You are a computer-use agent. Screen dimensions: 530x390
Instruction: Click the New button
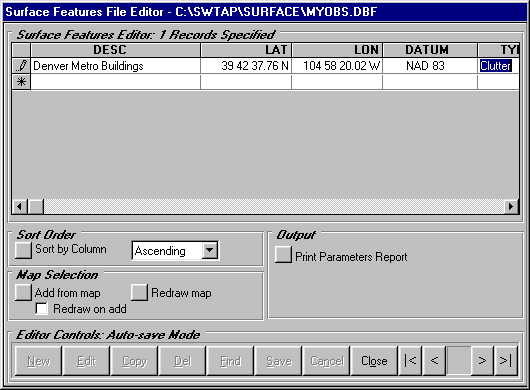coord(39,361)
